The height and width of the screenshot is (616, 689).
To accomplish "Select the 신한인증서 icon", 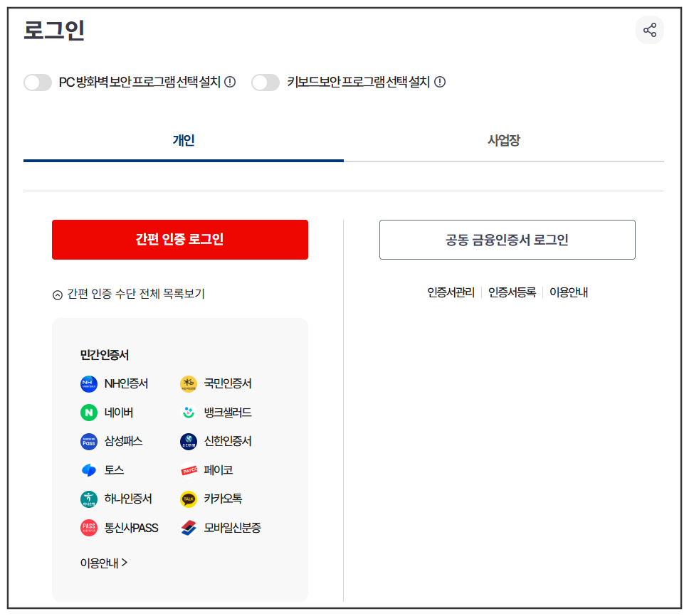I will coord(189,442).
